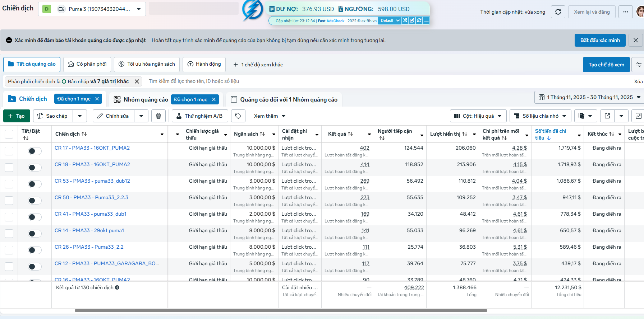
Task: Click the edit pencil icon in Fast AdsCheck bar
Action: 412,20
